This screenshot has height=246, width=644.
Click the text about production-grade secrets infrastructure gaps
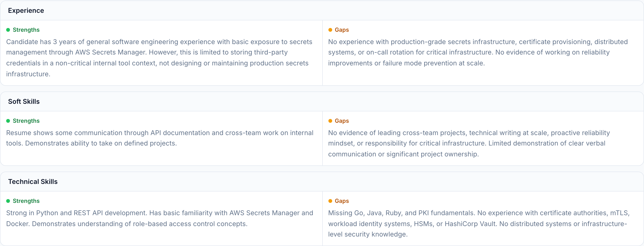click(477, 52)
